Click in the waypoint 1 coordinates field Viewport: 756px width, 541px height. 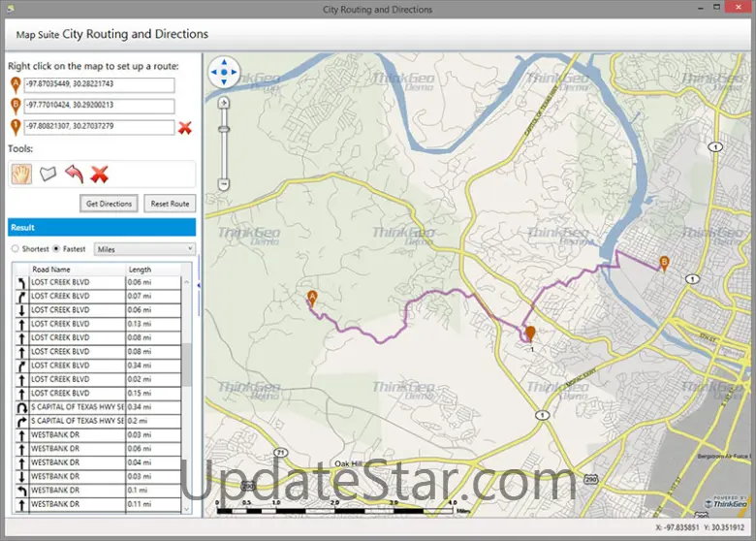point(99,127)
